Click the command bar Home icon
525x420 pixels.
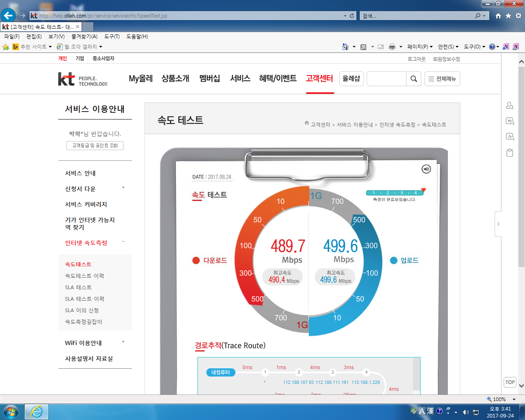click(x=345, y=47)
